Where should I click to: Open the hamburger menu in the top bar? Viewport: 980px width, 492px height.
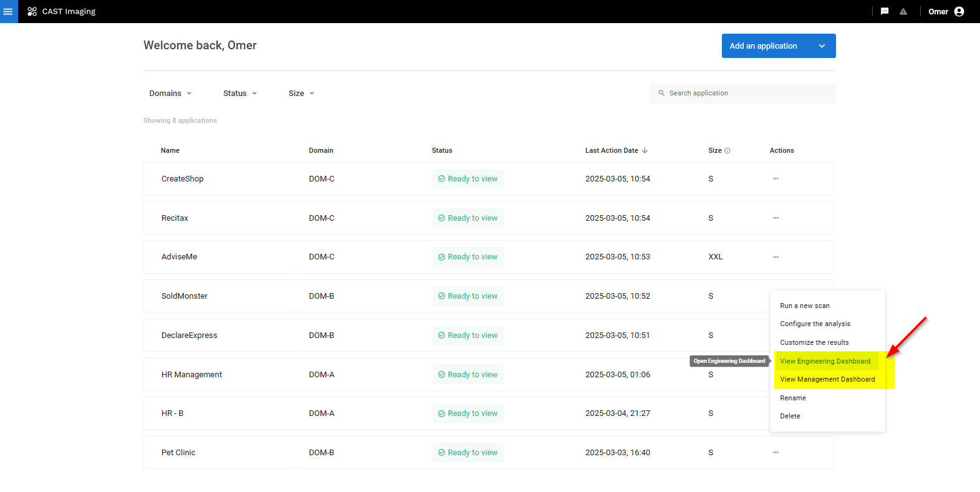pos(8,11)
